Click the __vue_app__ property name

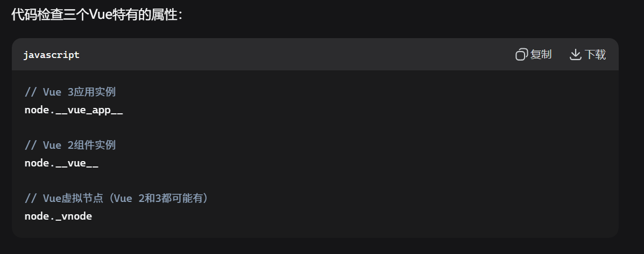pyautogui.click(x=89, y=110)
